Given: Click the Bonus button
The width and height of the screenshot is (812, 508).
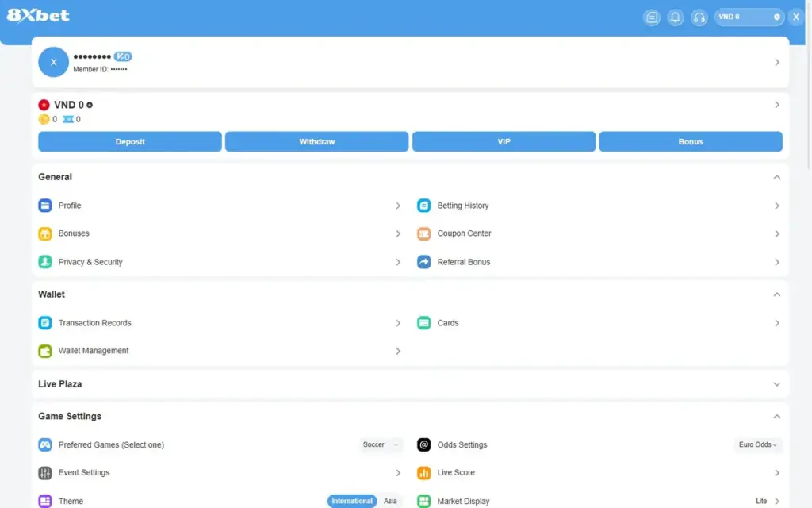Looking at the screenshot, I should (691, 141).
